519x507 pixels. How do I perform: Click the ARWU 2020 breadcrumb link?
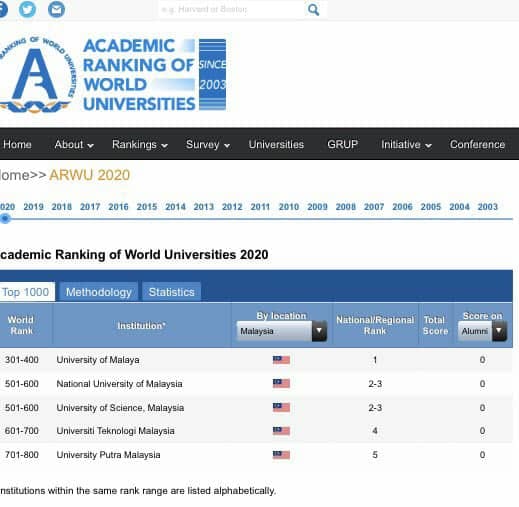[x=90, y=175]
